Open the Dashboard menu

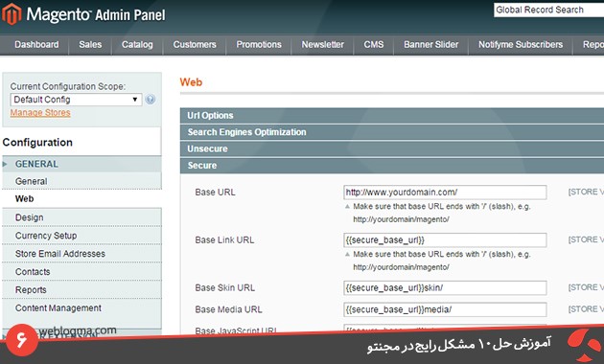36,45
